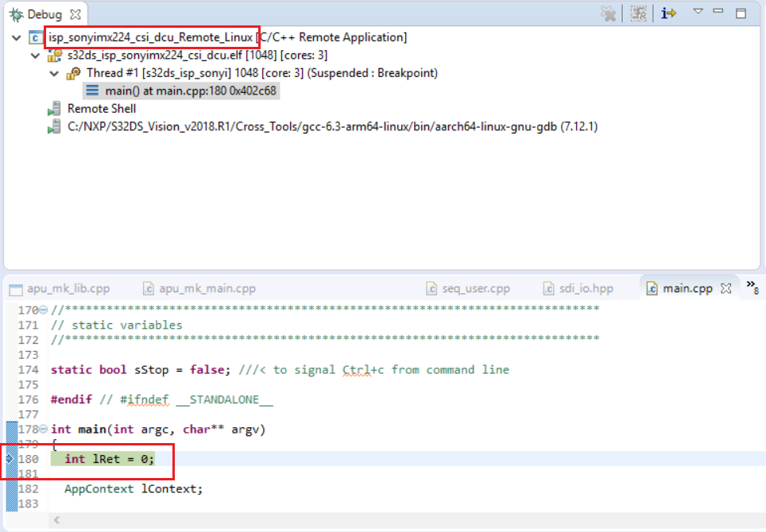This screenshot has height=532, width=766.
Task: Click the 'AppContext lContext;' code line
Action: 133,488
